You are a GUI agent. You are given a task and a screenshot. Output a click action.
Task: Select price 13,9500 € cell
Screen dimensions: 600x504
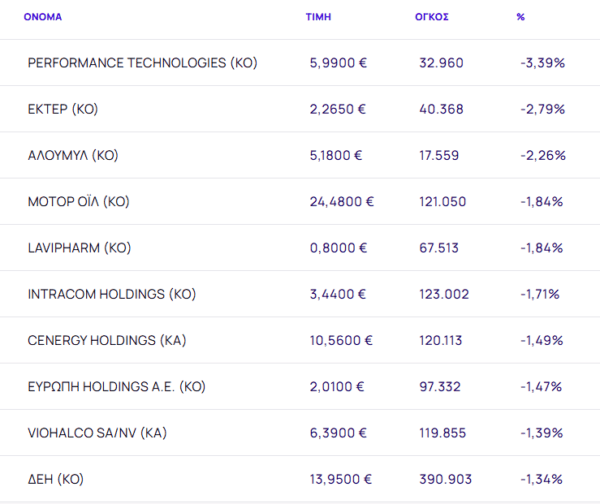tap(341, 480)
